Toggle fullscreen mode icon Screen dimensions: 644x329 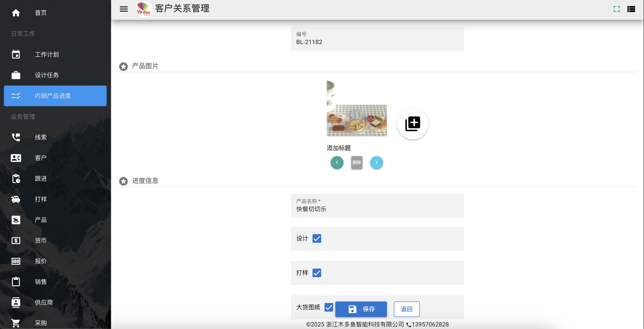(x=617, y=9)
